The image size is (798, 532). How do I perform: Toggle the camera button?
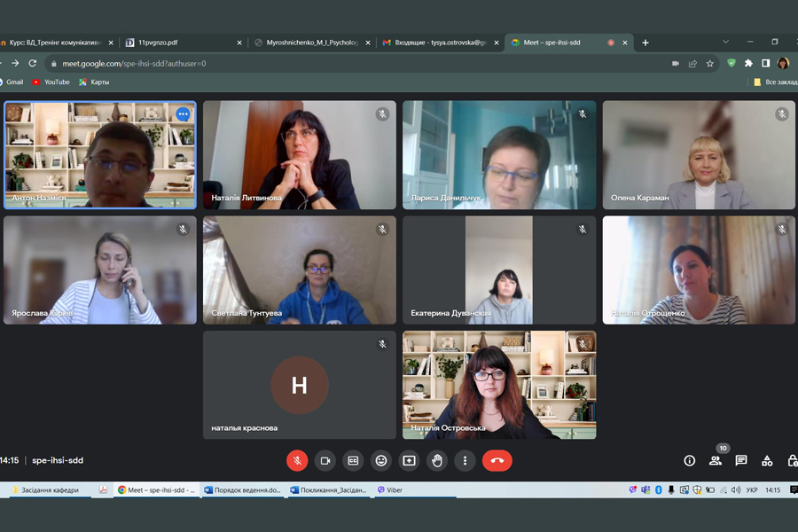tap(325, 461)
